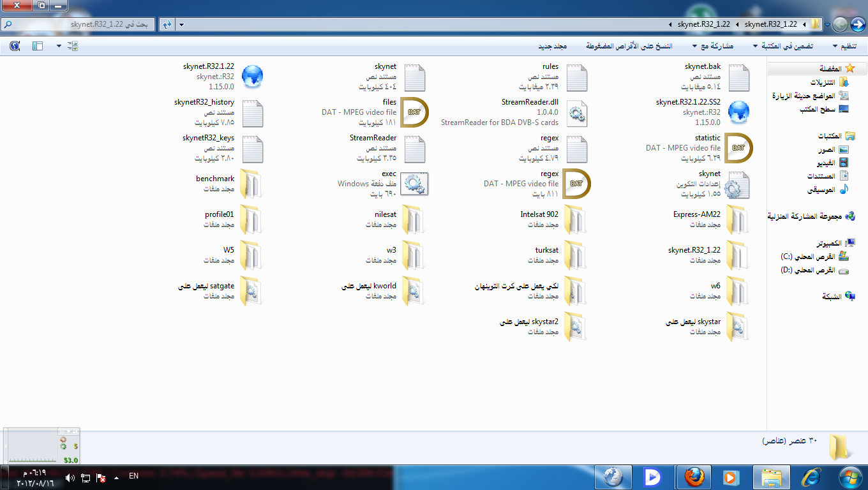Image resolution: width=868 pixels, height=490 pixels.
Task: Select الفيديو (Videos) library
Action: [832, 163]
